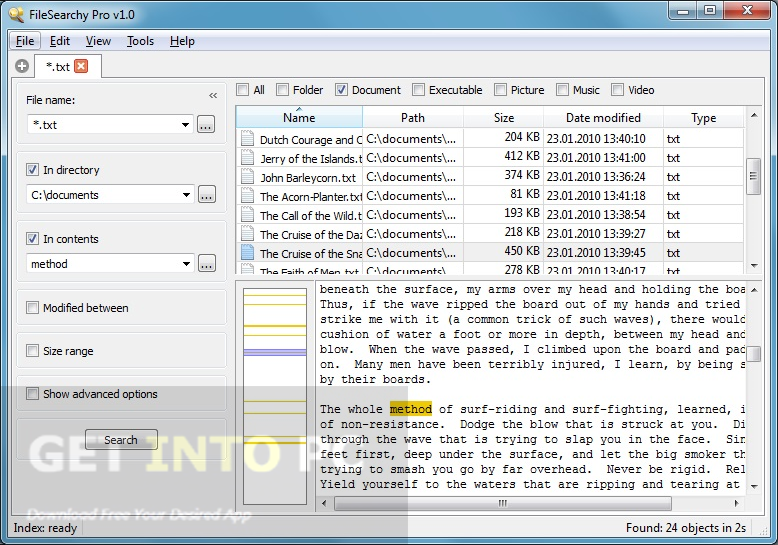Open browse button next to method contents field
778x545 pixels.
[206, 263]
